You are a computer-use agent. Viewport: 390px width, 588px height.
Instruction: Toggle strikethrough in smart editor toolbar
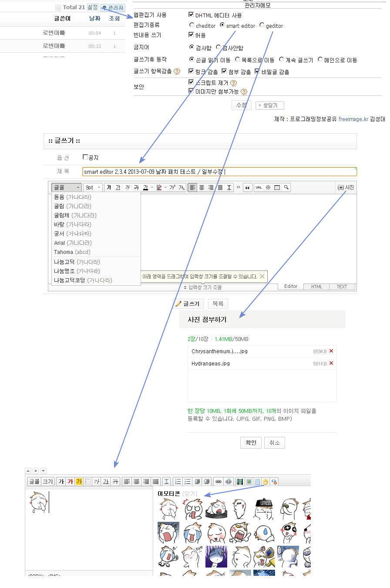136,187
